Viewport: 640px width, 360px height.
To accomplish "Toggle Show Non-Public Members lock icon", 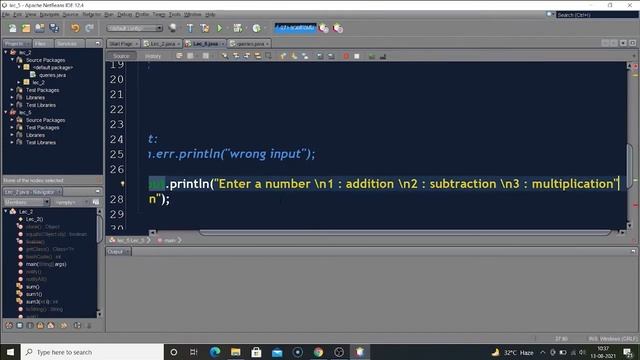I will 40,325.
